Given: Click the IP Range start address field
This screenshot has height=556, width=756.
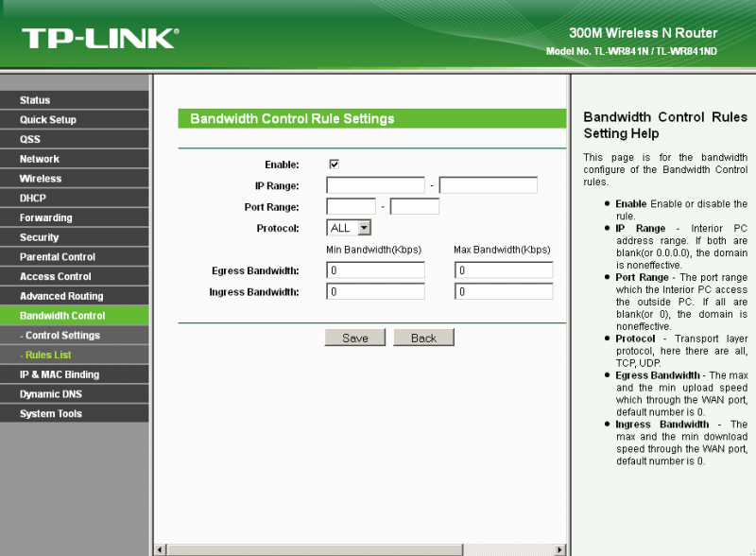Looking at the screenshot, I should (375, 185).
